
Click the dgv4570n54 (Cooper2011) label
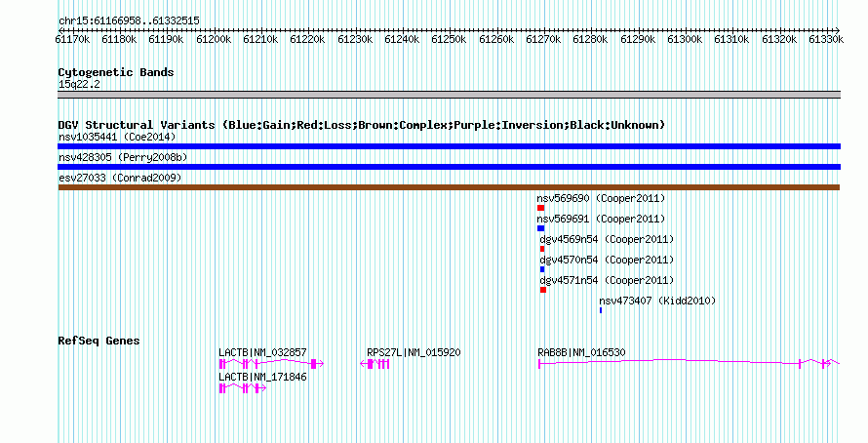pos(607,260)
